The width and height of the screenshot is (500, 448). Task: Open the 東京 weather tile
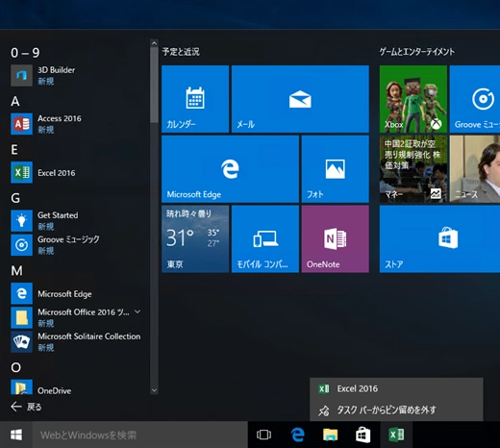195,239
